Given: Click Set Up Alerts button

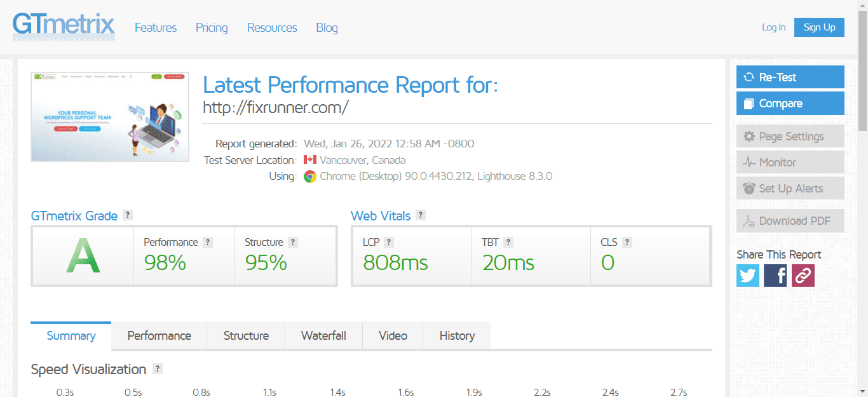Looking at the screenshot, I should pyautogui.click(x=790, y=189).
